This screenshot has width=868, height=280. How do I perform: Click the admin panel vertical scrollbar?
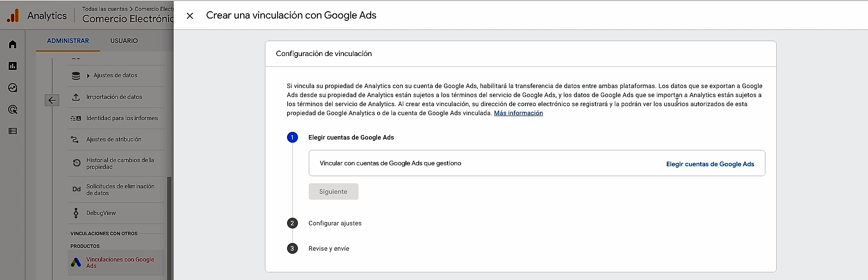coord(170,226)
